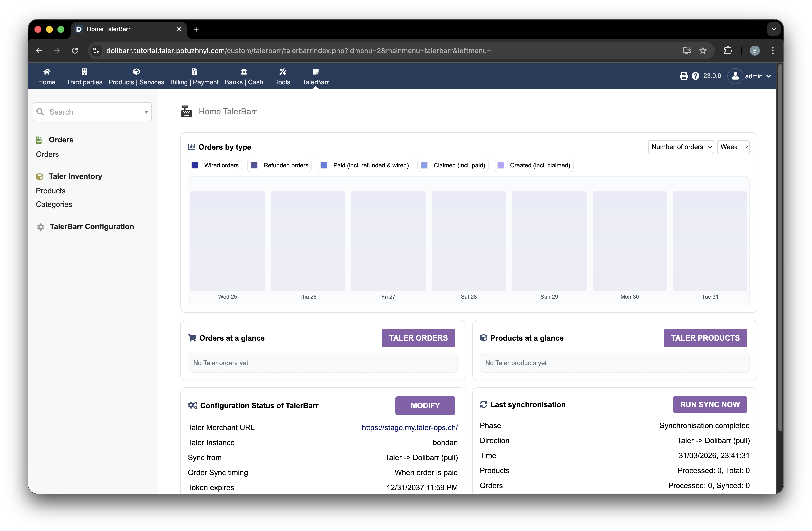Screen dimensions: 812x531
Task: Click the printer icon in top bar
Action: click(684, 76)
